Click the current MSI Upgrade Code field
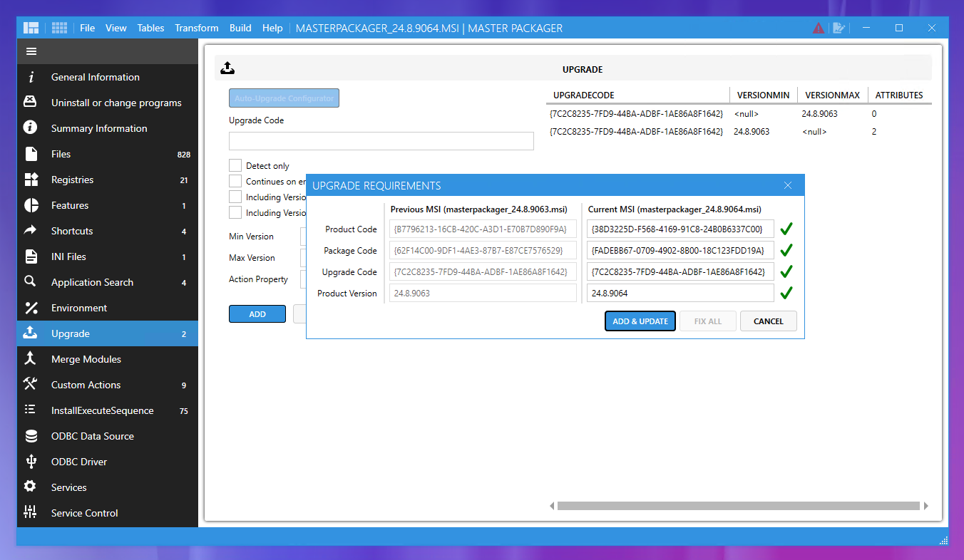The image size is (964, 560). pyautogui.click(x=681, y=272)
